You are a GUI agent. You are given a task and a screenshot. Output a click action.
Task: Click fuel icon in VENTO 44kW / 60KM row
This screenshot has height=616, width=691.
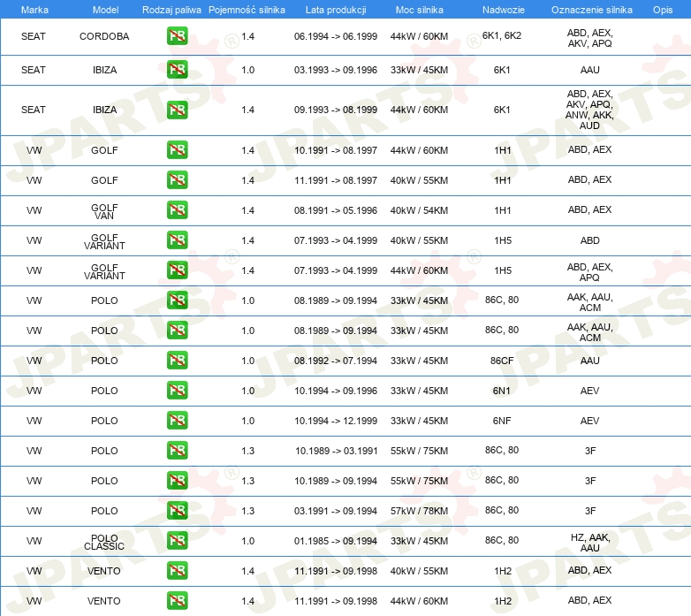click(177, 601)
